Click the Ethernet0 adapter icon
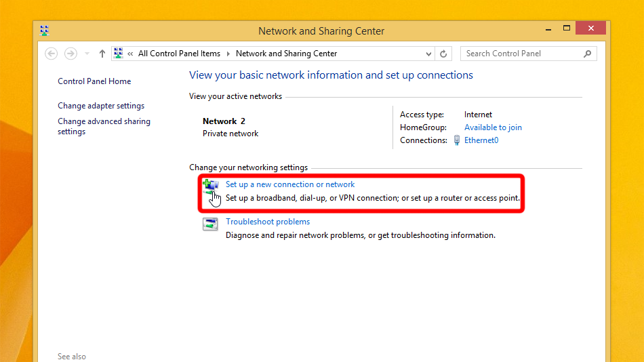This screenshot has height=362, width=644. 458,140
